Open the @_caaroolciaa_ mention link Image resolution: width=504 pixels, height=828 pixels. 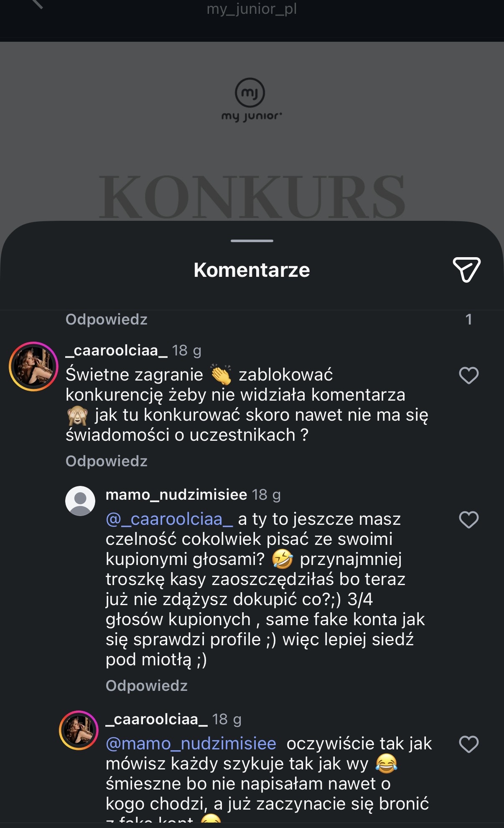[169, 519]
